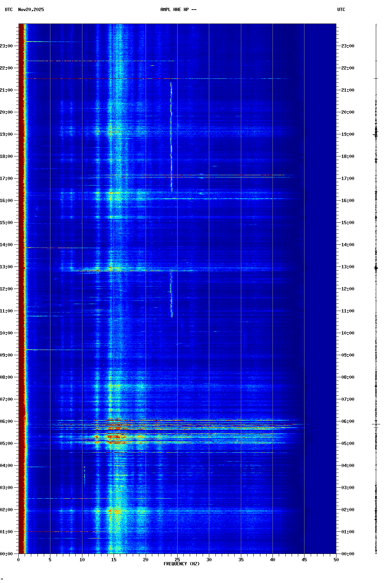Click the 19:00 label on right time axis
Screen dimensions: 392x583
point(348,134)
